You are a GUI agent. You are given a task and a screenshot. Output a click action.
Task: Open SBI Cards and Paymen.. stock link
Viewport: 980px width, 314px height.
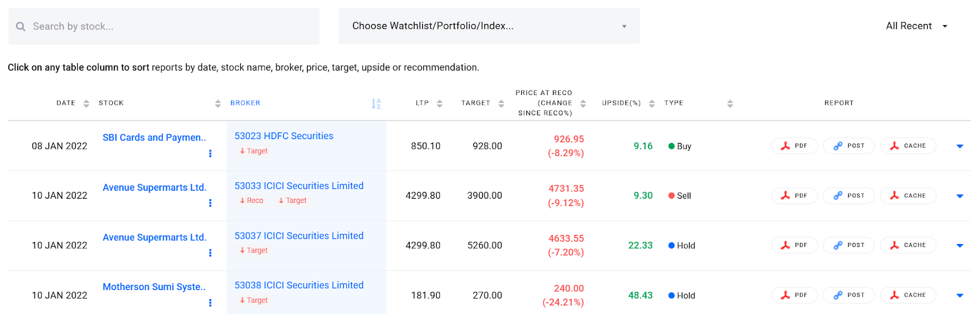(154, 137)
